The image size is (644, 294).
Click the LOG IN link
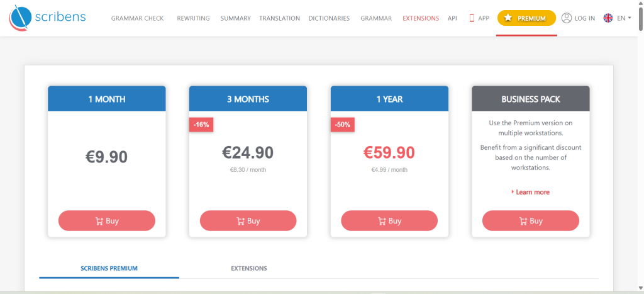tap(585, 18)
